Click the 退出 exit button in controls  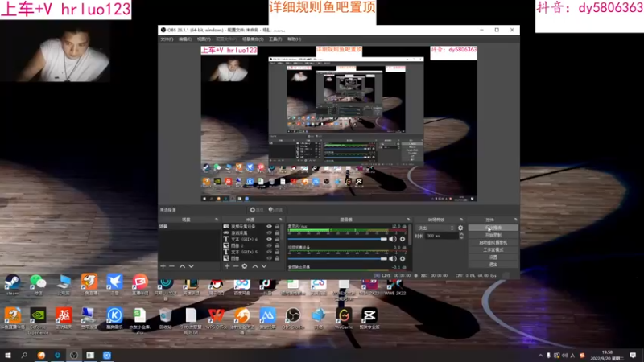pyautogui.click(x=493, y=265)
